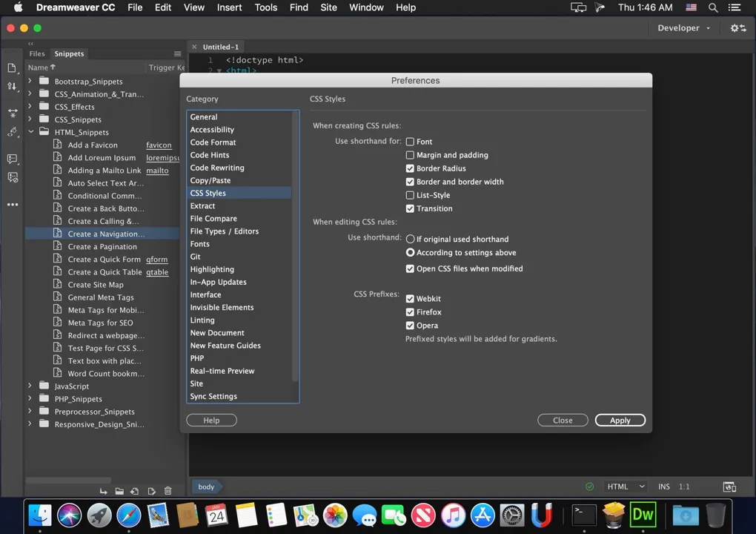Open the Tools menu
This screenshot has width=756, height=534.
[x=265, y=7]
